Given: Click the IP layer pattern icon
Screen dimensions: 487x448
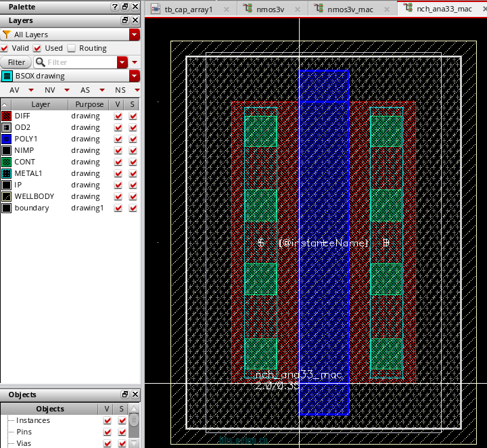Looking at the screenshot, I should point(7,185).
